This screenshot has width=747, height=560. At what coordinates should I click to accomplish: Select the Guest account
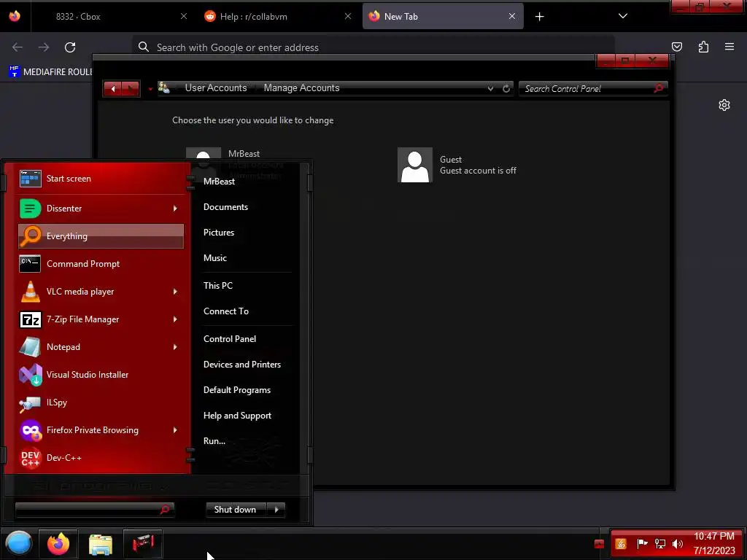tap(457, 165)
